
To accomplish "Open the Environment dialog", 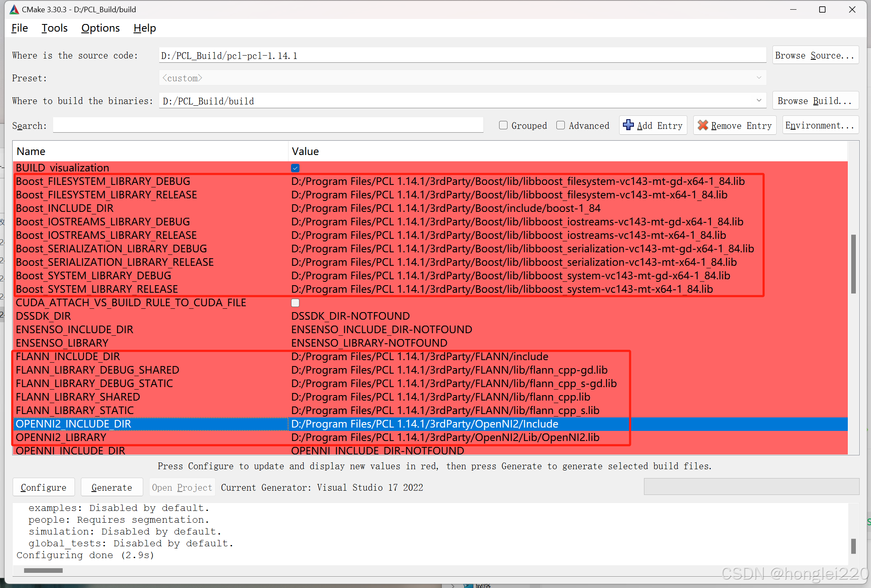I will [x=820, y=125].
